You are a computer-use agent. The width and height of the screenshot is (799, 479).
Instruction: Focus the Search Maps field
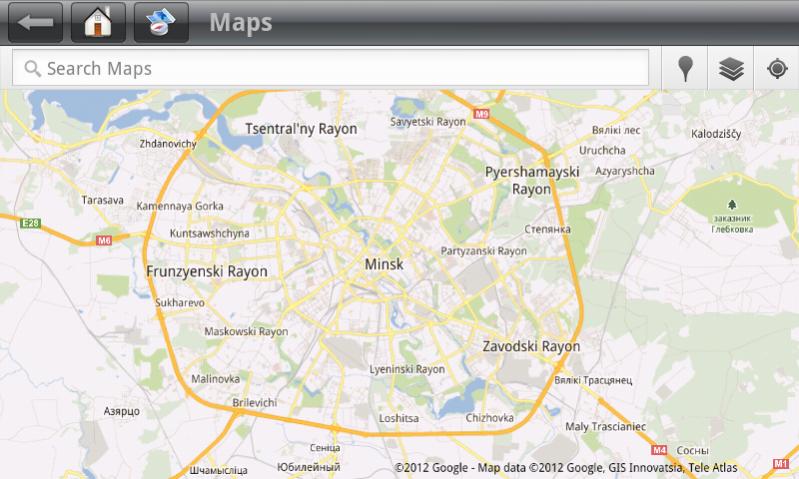[330, 68]
